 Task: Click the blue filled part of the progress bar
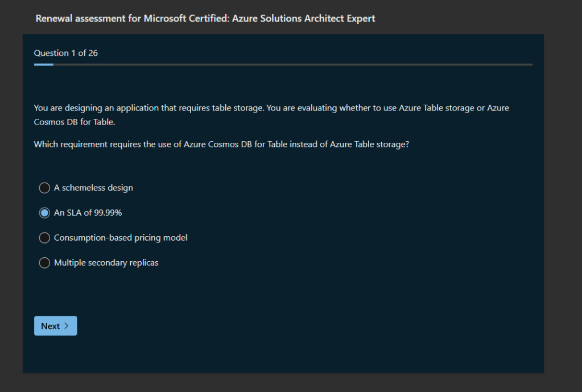coord(43,65)
